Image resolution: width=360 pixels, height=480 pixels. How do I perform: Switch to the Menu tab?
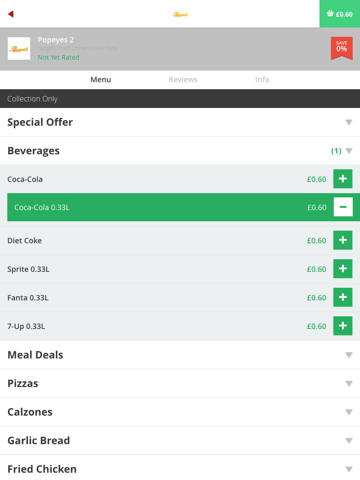coord(101,80)
